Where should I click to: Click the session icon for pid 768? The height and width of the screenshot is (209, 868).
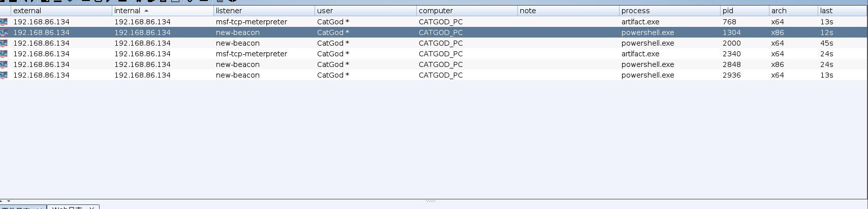[x=4, y=22]
